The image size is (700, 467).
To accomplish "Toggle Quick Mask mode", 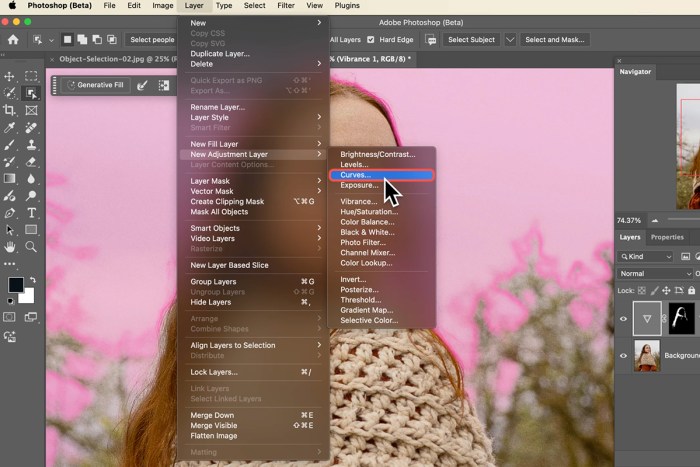I will point(9,317).
